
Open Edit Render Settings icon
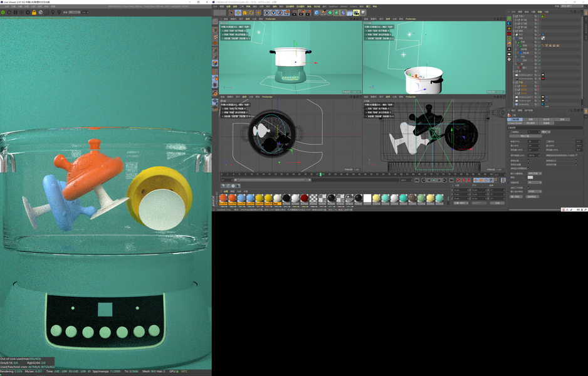pyautogui.click(x=308, y=13)
